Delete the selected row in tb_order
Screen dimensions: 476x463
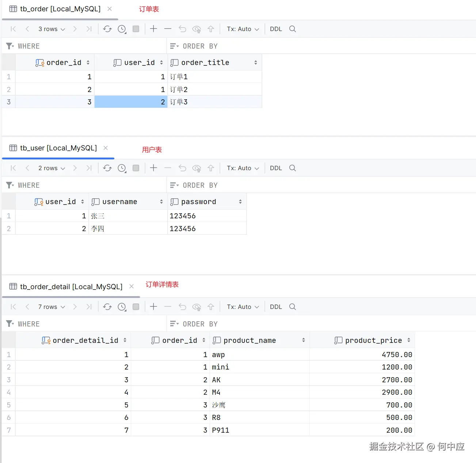click(x=168, y=29)
